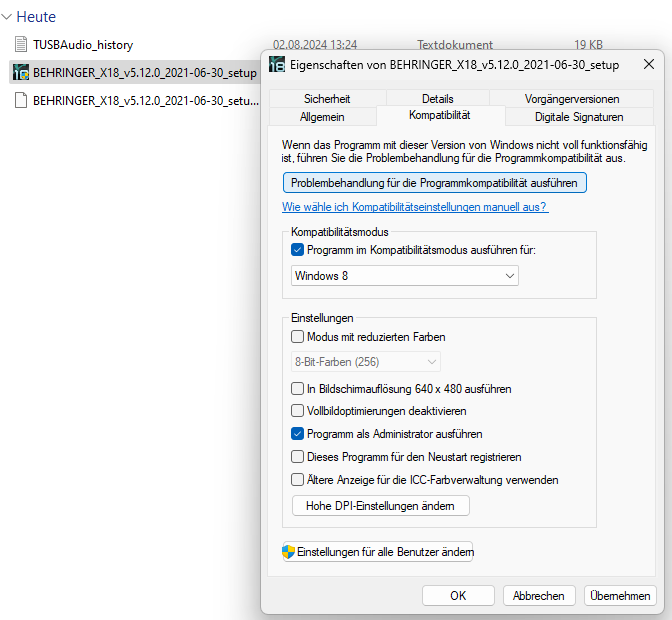Enable Bildschirmauflösung 640 x 480 option
Viewport: 672px width, 620px height.
coord(297,389)
